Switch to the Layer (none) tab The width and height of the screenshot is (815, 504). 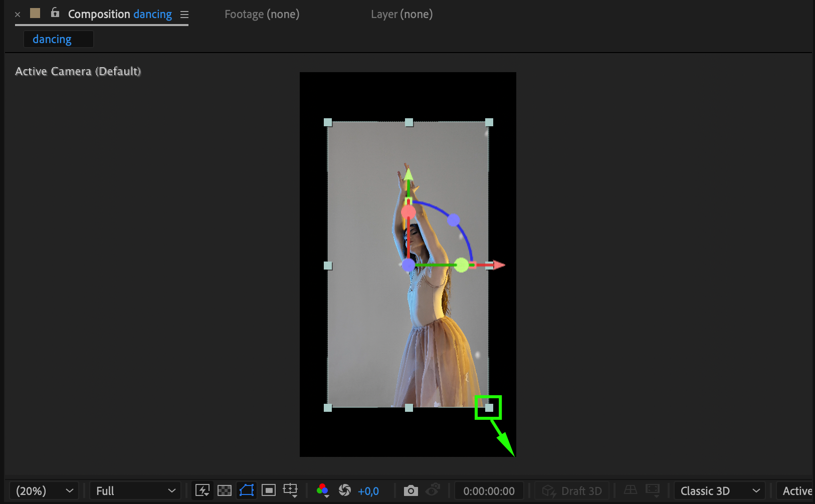pos(401,15)
